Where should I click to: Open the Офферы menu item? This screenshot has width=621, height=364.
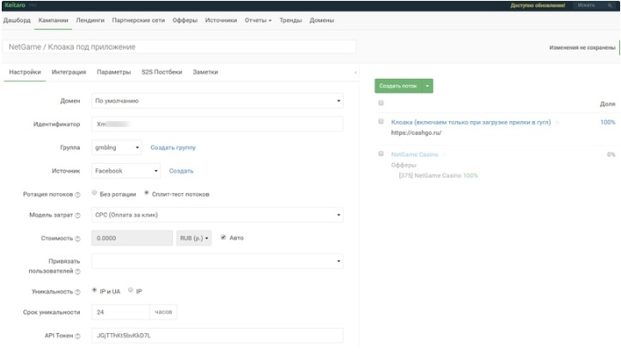185,21
